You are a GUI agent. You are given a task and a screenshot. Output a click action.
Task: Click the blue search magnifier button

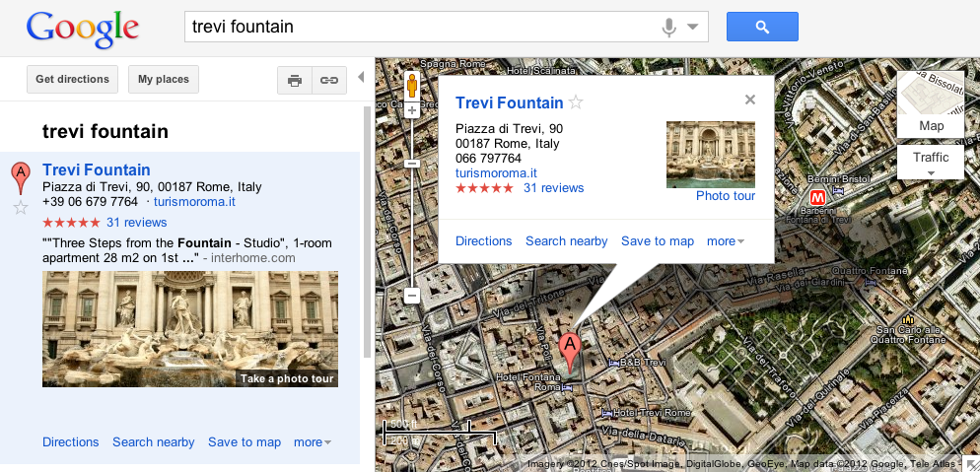point(761,27)
